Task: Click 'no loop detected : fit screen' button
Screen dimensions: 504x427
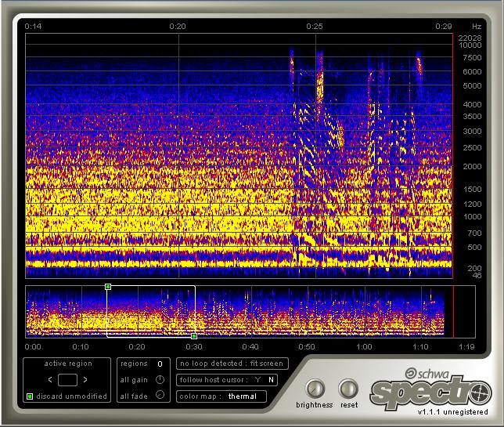Action: pos(232,364)
